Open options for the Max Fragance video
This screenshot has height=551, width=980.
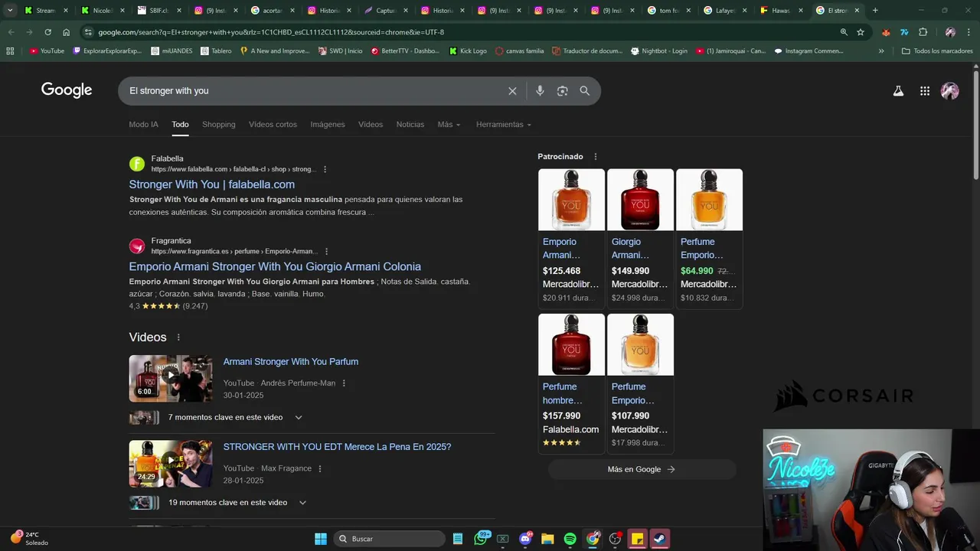pos(320,468)
